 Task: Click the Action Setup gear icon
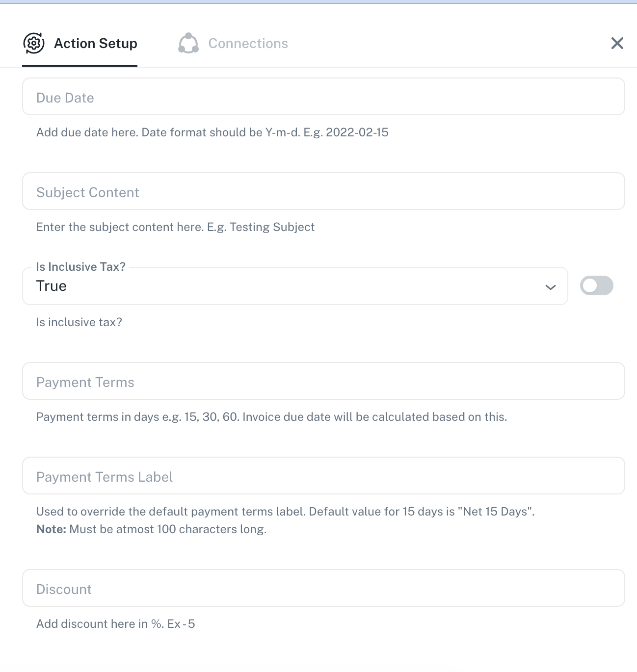[34, 43]
